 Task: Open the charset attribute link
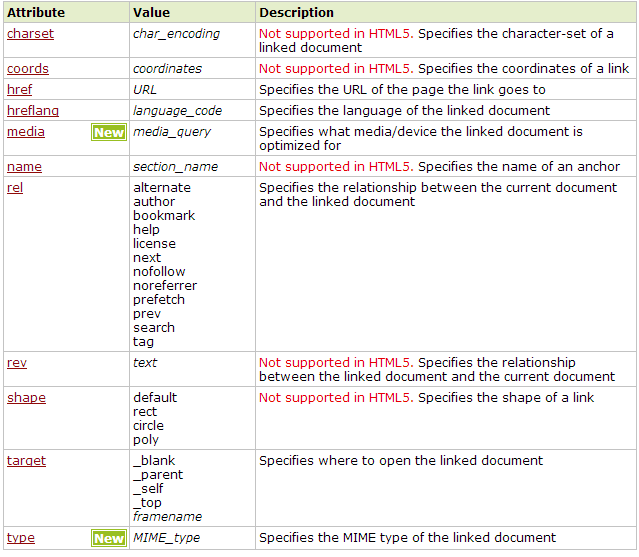[30, 34]
